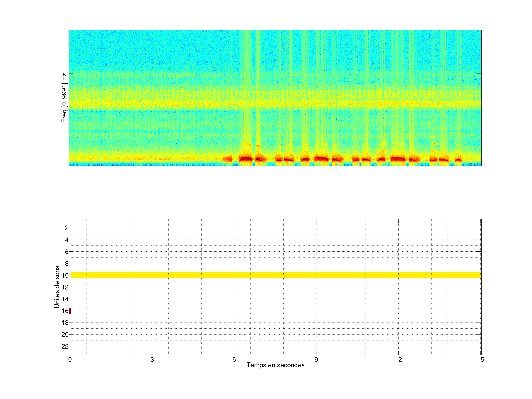The height and width of the screenshot is (399, 532).
Task: Click x-axis tick label 12
Action: pos(398,359)
